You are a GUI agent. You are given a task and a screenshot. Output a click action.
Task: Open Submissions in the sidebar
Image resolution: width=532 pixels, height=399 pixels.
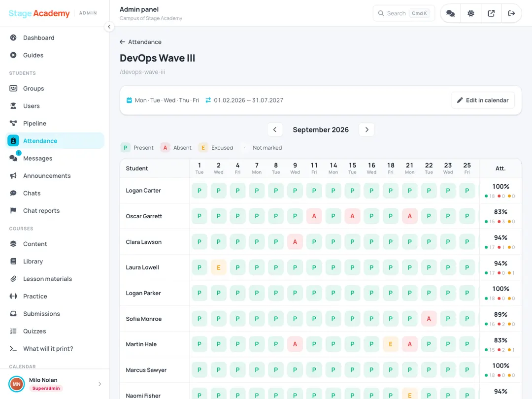pos(55,314)
